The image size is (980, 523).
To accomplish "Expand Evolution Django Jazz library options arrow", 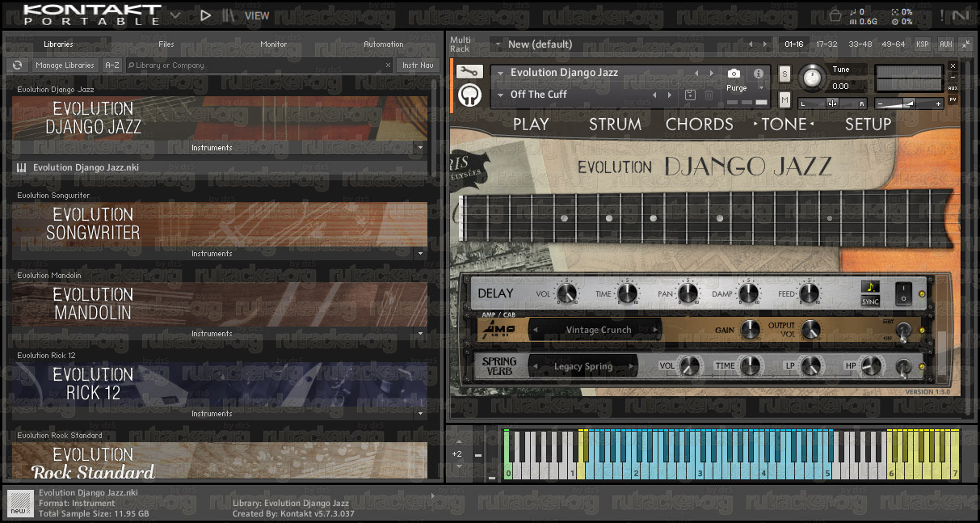I will [x=418, y=148].
